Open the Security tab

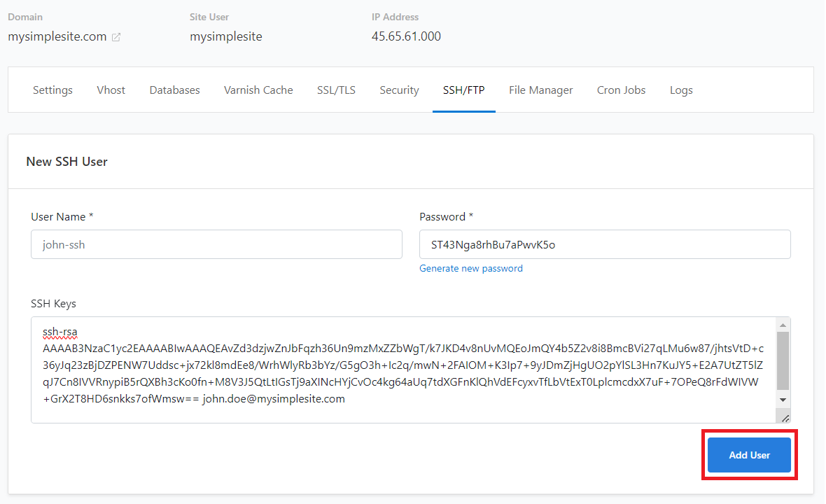(399, 90)
